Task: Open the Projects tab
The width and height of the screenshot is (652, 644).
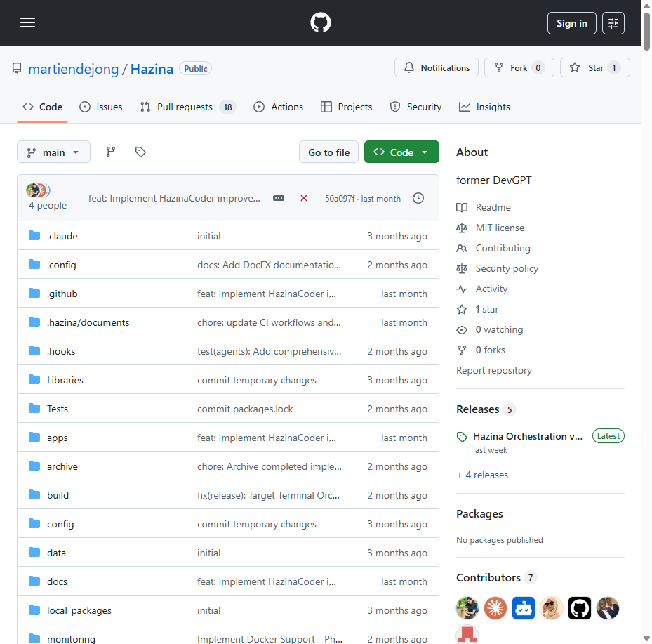Action: pos(347,107)
